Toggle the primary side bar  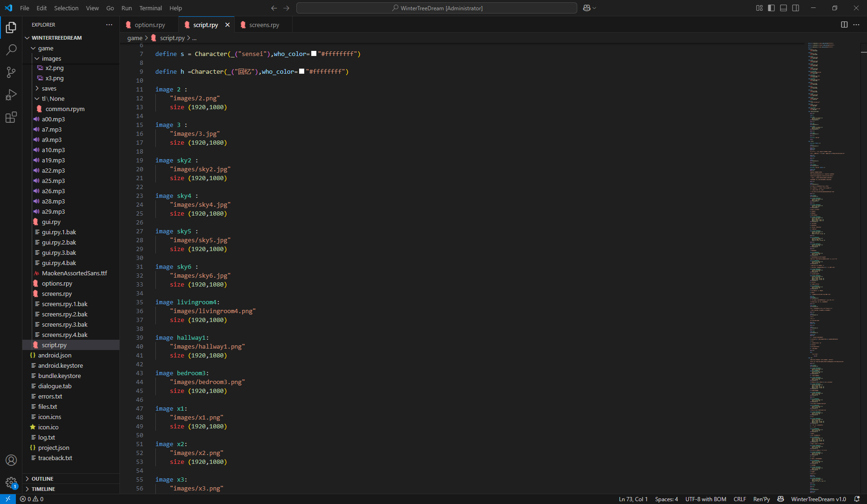(771, 8)
